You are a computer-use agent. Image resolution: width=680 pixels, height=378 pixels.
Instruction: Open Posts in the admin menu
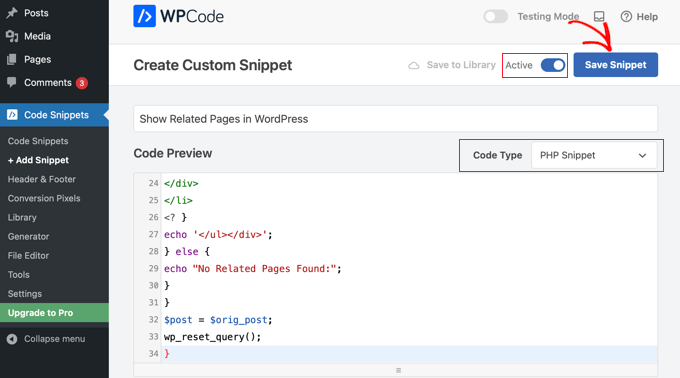[36, 13]
